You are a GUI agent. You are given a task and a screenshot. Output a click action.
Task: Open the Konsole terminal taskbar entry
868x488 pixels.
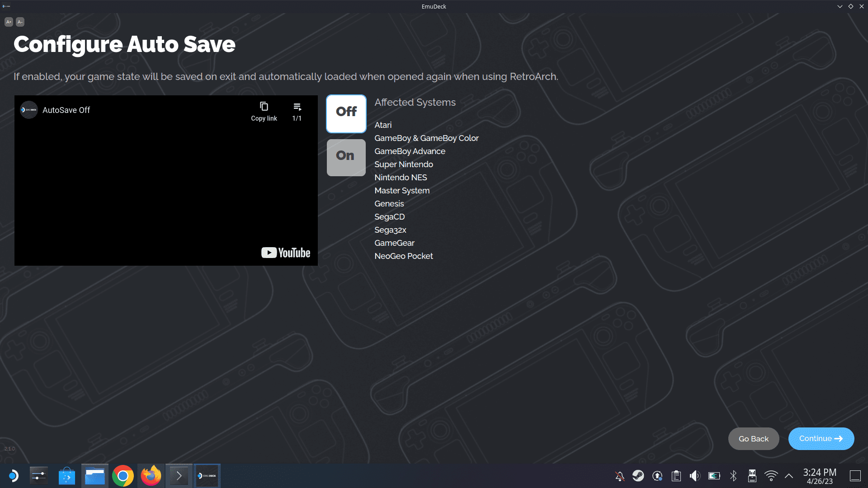[179, 476]
